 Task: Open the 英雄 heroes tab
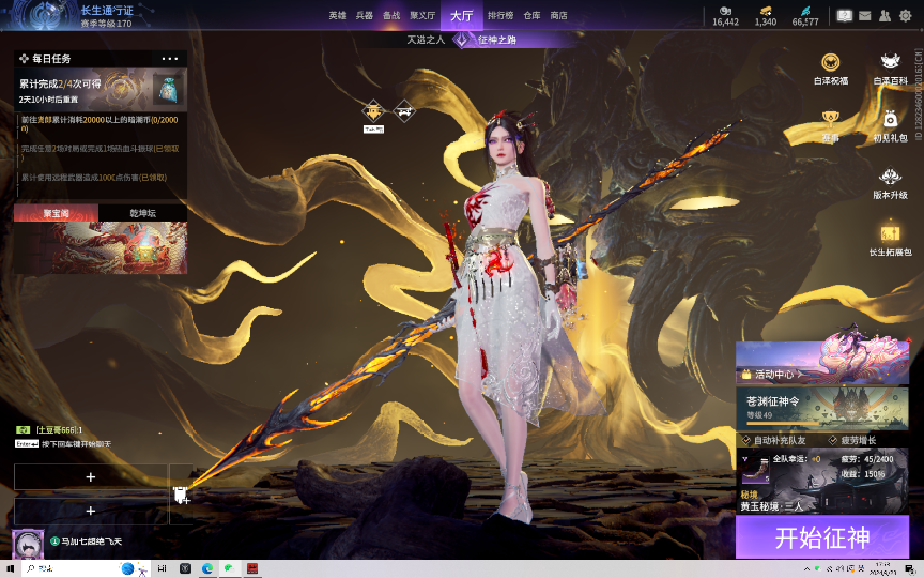[x=337, y=15]
